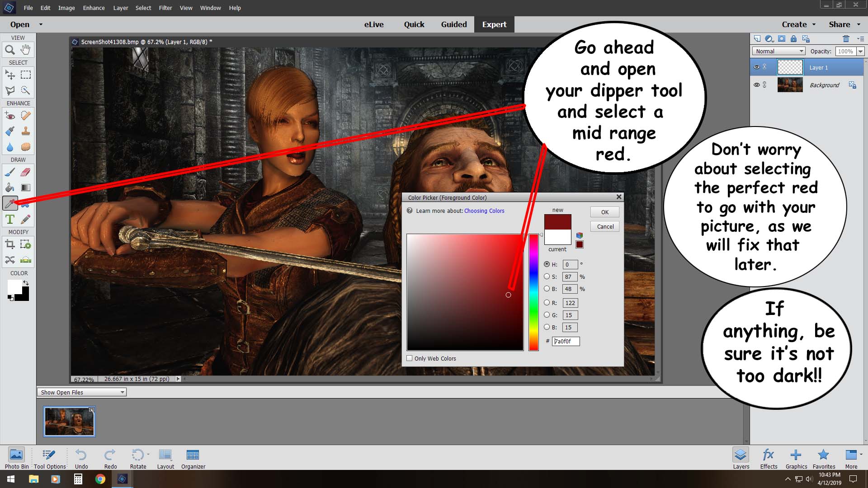Expand the Open button dropdown arrow
This screenshot has width=868, height=488.
[41, 24]
